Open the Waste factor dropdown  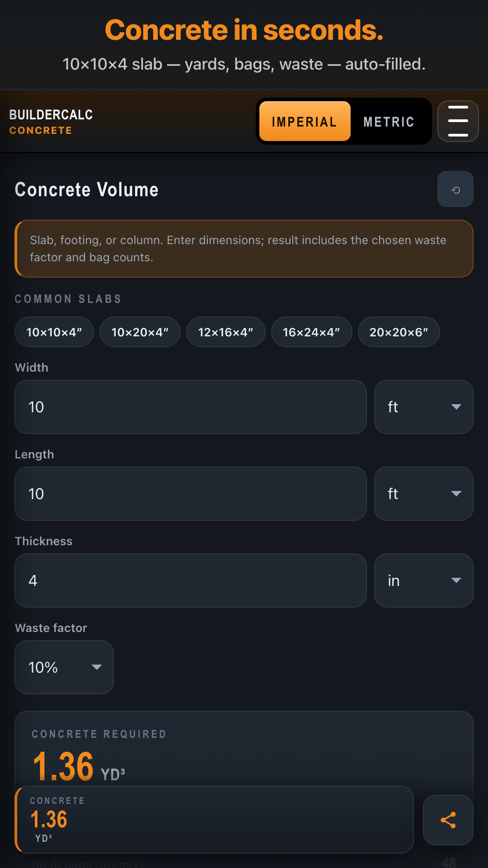pos(64,667)
